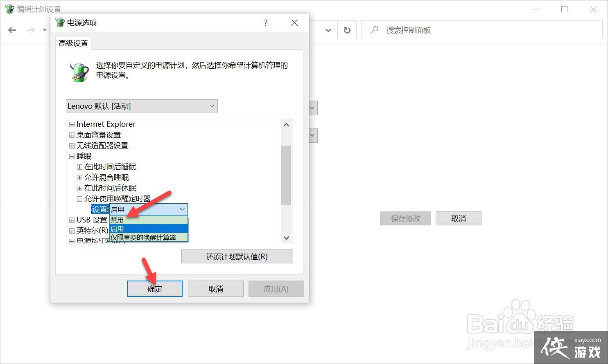Collapse the 允许使用唤醒定时器 node
This screenshot has width=608, height=364.
(79, 199)
